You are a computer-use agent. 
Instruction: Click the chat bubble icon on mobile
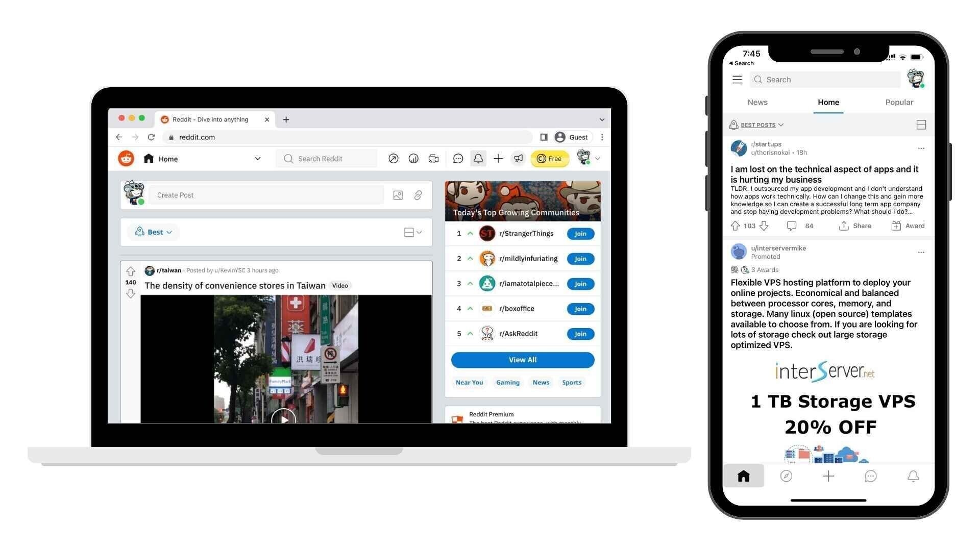tap(870, 475)
